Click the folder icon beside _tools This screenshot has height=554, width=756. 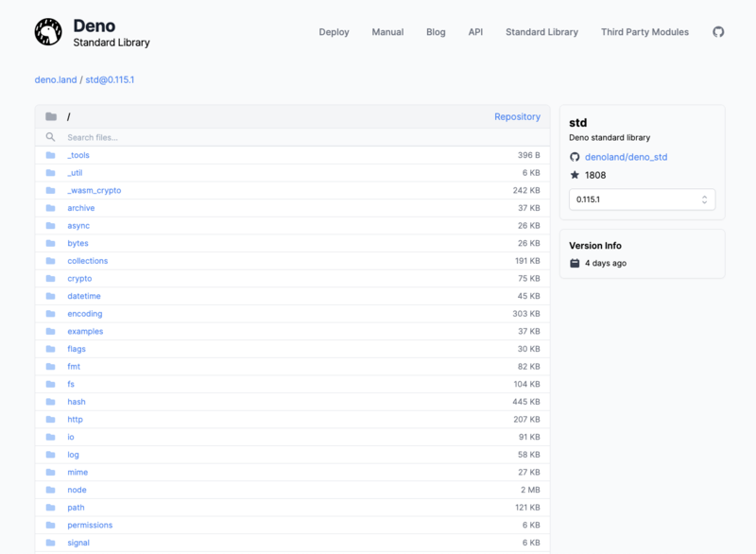pyautogui.click(x=51, y=155)
